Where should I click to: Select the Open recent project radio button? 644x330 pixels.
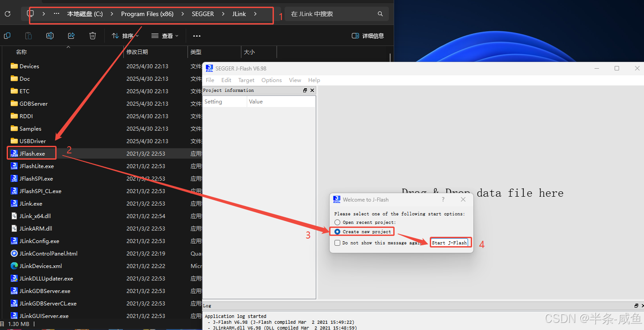(x=337, y=222)
